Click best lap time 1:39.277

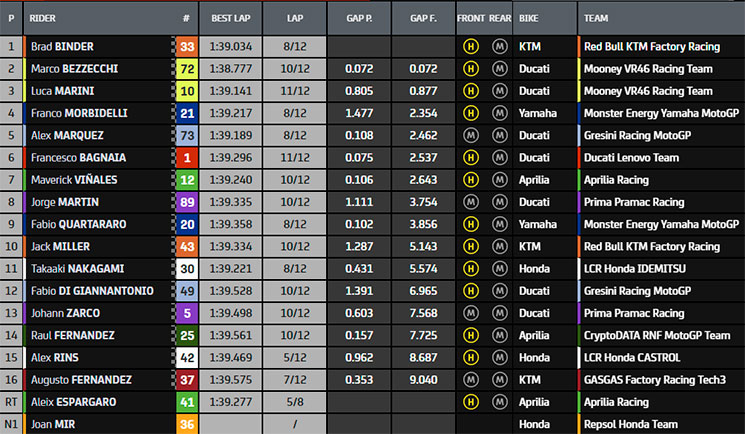point(230,402)
